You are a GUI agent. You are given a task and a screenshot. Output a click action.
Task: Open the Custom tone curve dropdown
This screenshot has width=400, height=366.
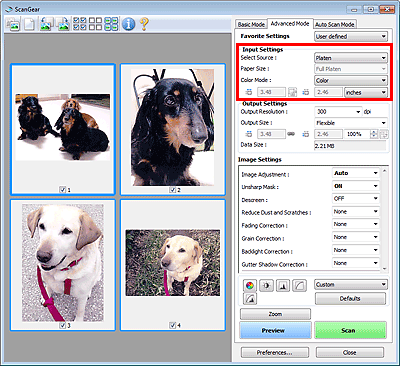tap(351, 285)
